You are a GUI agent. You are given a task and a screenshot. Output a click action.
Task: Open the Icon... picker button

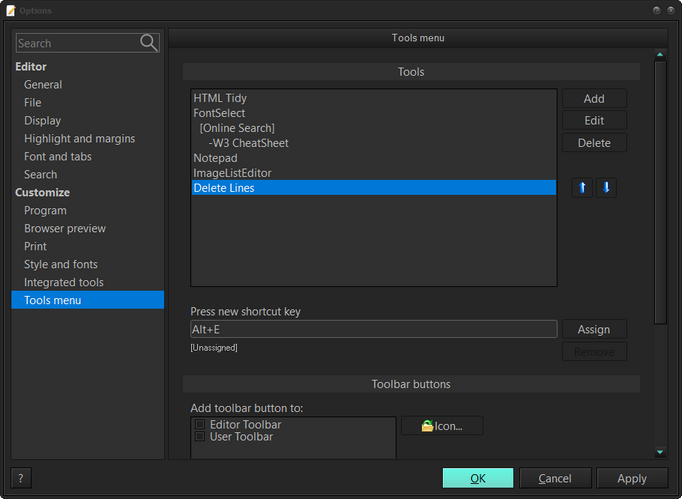pyautogui.click(x=441, y=426)
